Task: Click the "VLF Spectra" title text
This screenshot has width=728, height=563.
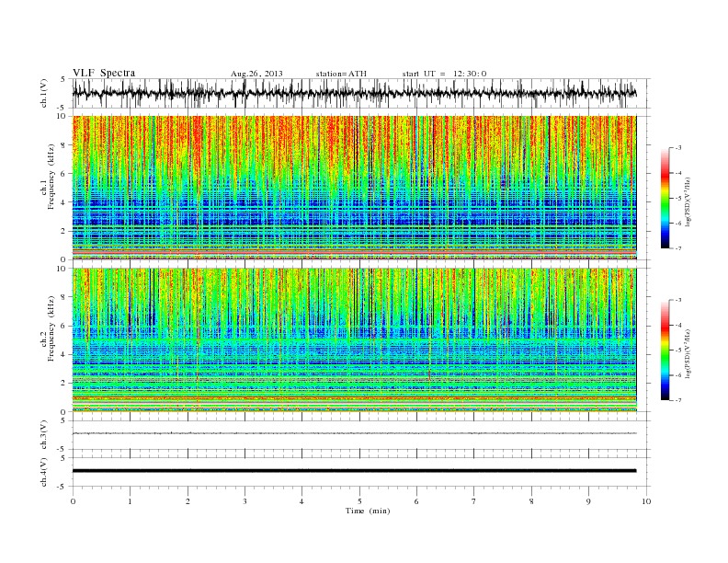Action: [x=104, y=73]
